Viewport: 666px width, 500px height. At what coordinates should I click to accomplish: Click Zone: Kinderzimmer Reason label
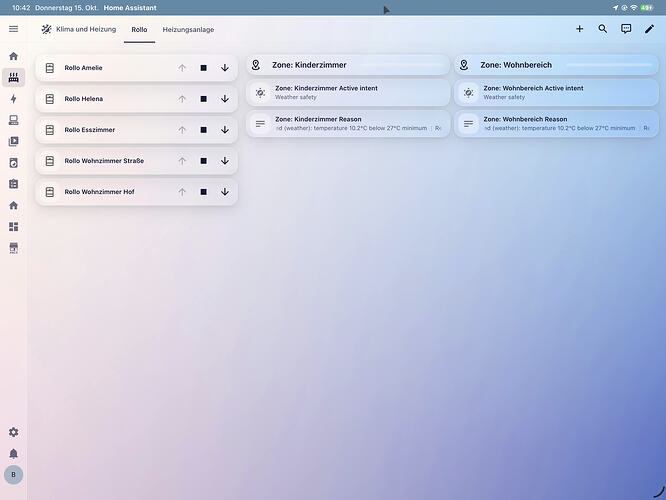tap(318, 119)
